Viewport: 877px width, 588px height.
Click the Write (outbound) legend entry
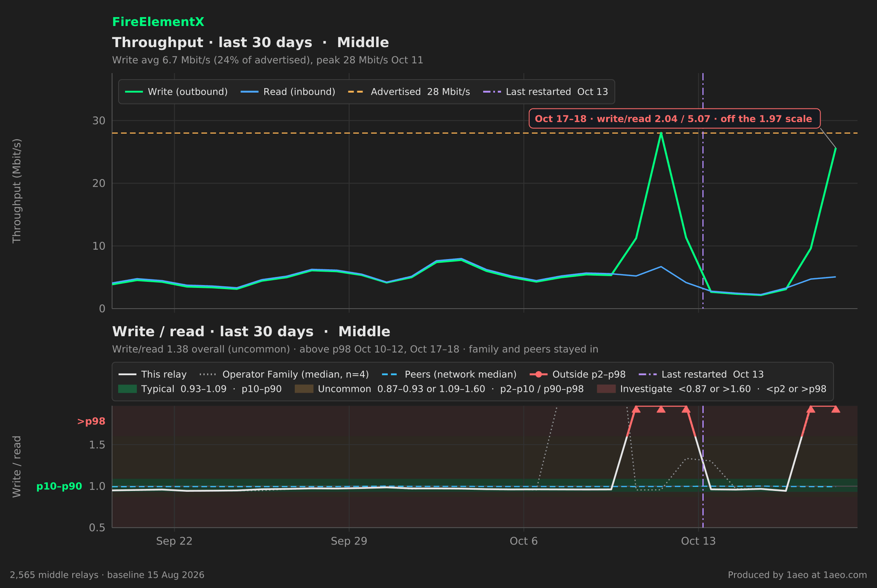tap(176, 92)
